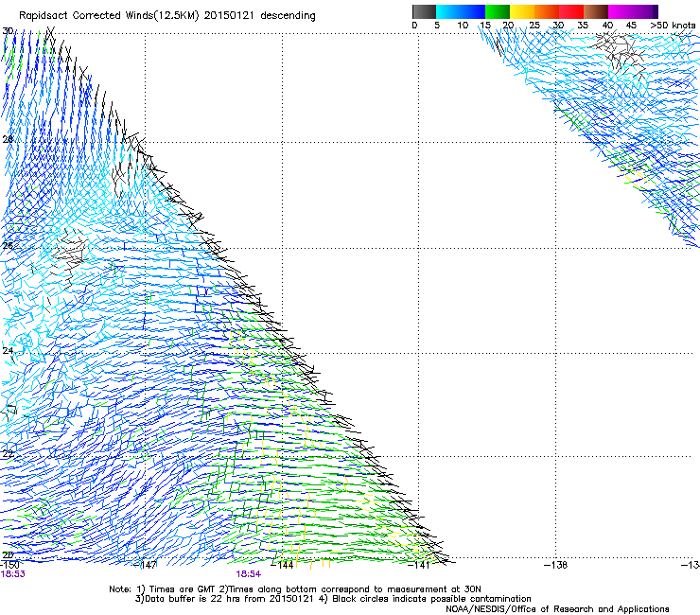Screen dimensions: 700x615
Task: Click the NOAA/NESDIS Office of Research credit
Action: [557, 609]
